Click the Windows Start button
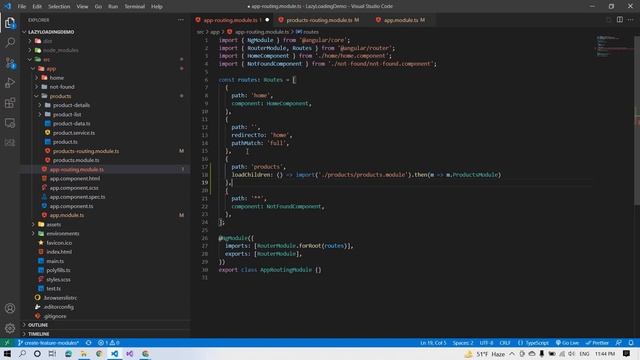This screenshot has width=640, height=360. [x=7, y=354]
